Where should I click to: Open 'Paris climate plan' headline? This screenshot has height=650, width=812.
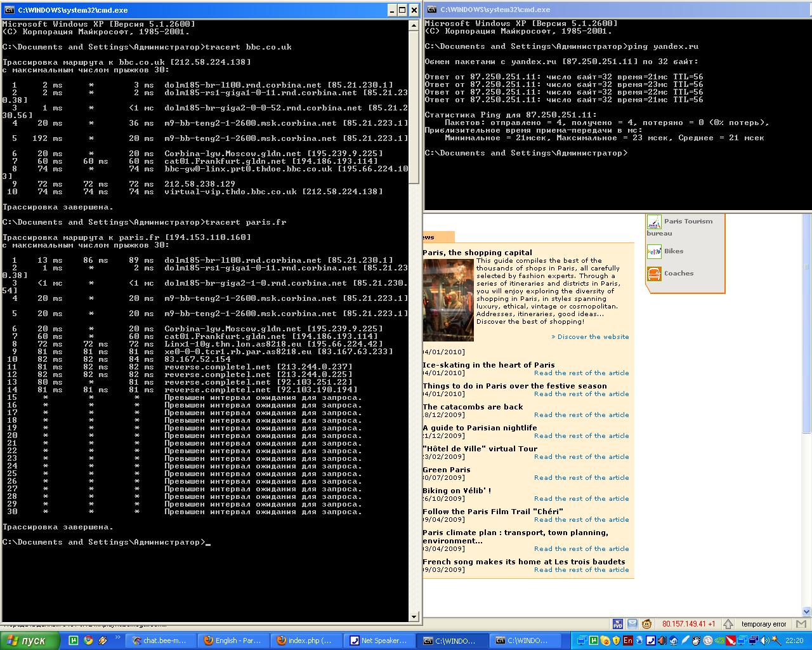point(516,537)
